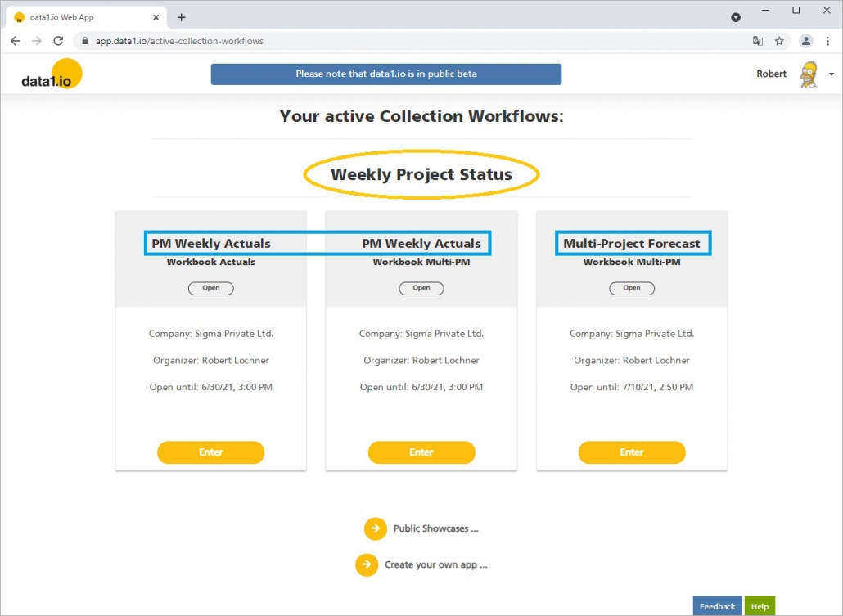This screenshot has width=843, height=616.
Task: Click 'Open until: 7/10/21, 2:50 PM'
Action: point(632,387)
